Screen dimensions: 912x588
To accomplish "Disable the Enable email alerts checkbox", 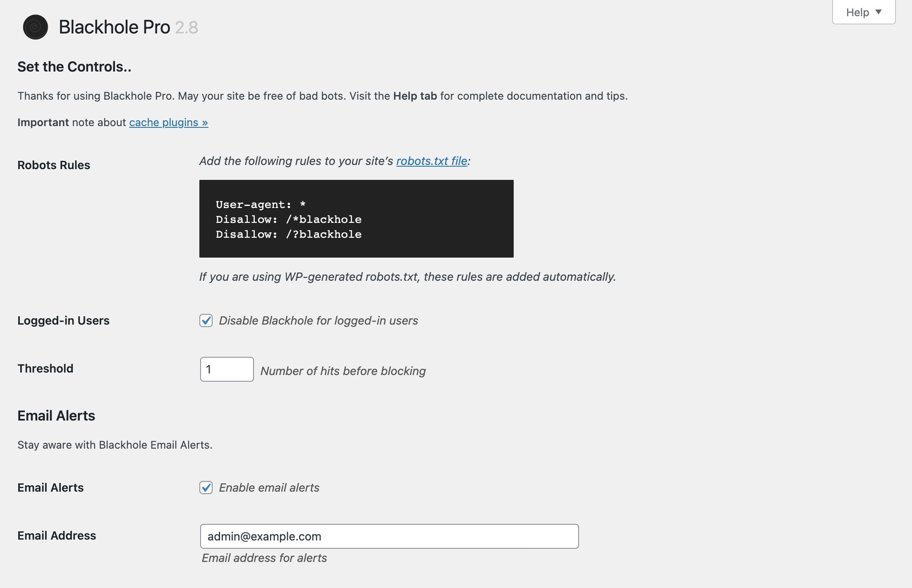I will pyautogui.click(x=206, y=488).
